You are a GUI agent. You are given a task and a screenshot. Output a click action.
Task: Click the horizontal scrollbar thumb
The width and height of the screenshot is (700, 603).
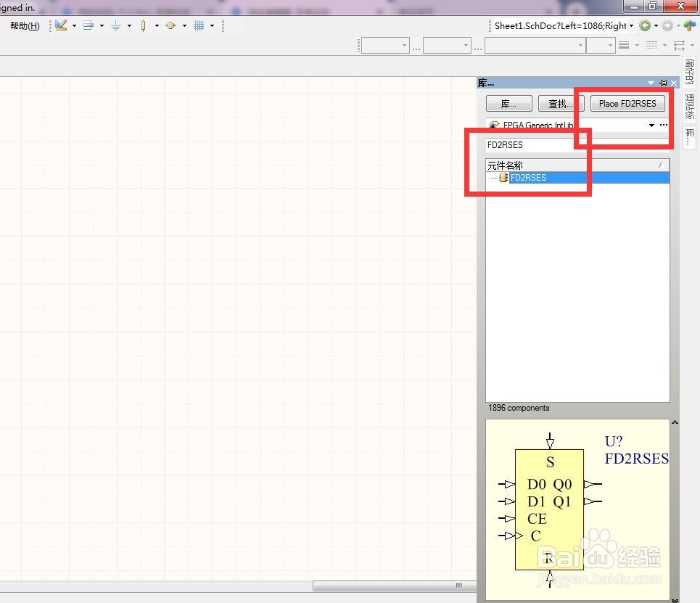pyautogui.click(x=395, y=586)
